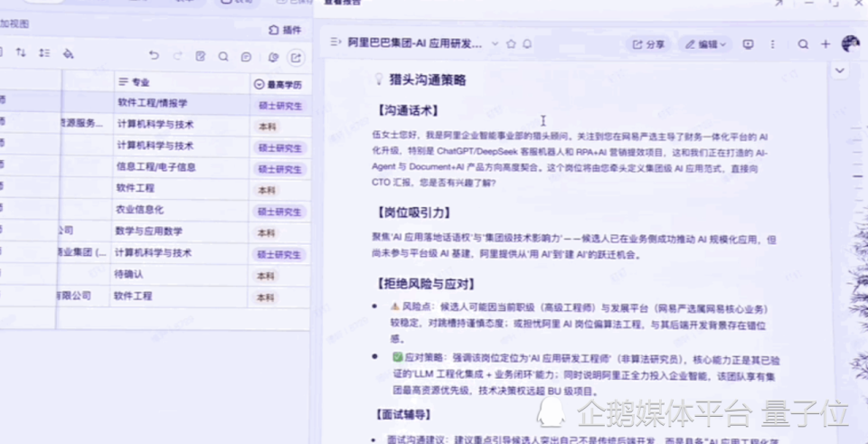Click the 【面试辅导】 section heading
Viewport: 868px width, 444px height.
[x=403, y=414]
